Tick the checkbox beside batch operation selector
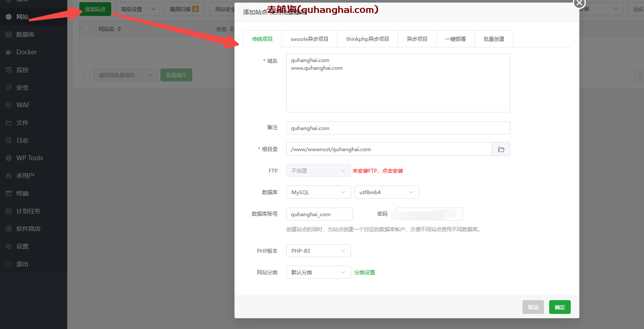The height and width of the screenshot is (329, 644). [x=87, y=75]
